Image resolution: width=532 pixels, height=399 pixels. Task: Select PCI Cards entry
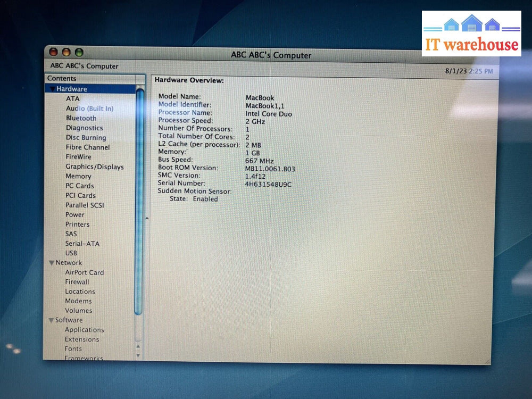pos(80,195)
